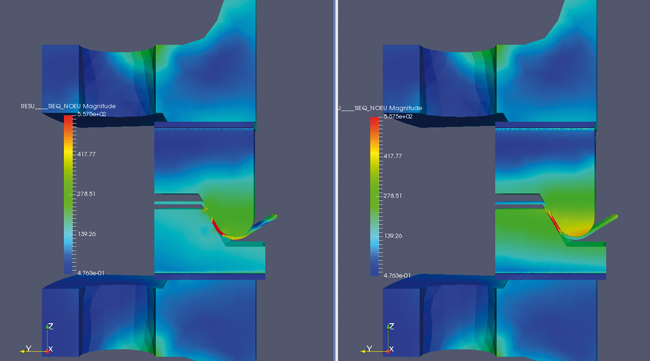Click the bent sheet strip end in right view
This screenshot has height=361, width=650.
[614, 217]
